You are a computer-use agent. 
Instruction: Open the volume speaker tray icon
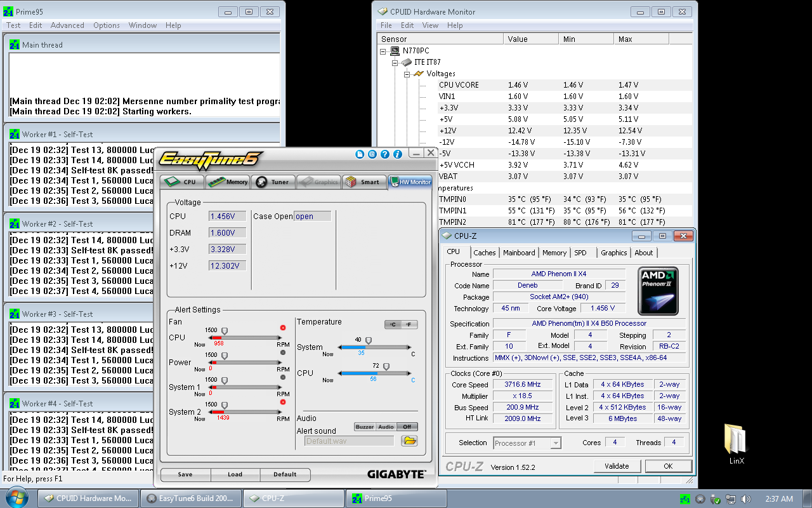pos(746,499)
